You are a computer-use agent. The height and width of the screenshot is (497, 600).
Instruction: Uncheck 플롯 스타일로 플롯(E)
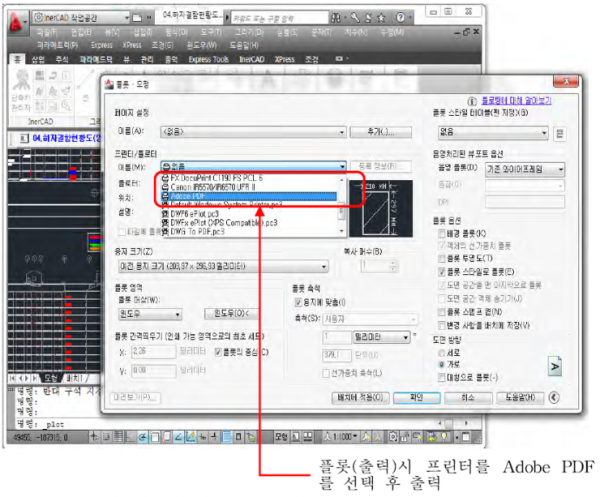pos(441,272)
